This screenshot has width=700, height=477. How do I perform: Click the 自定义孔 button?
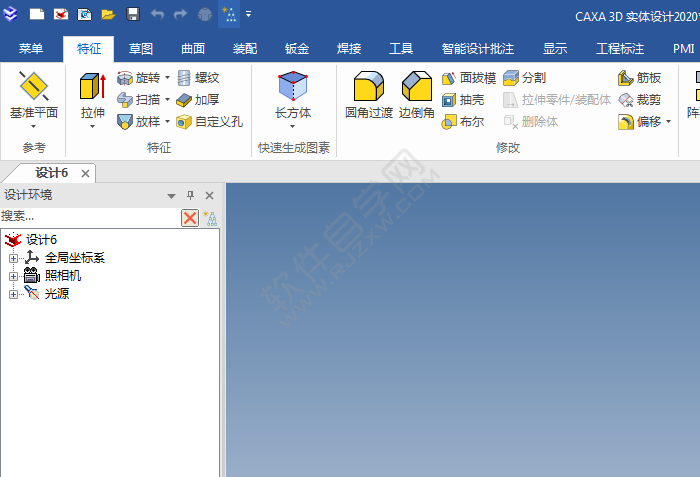click(x=209, y=121)
